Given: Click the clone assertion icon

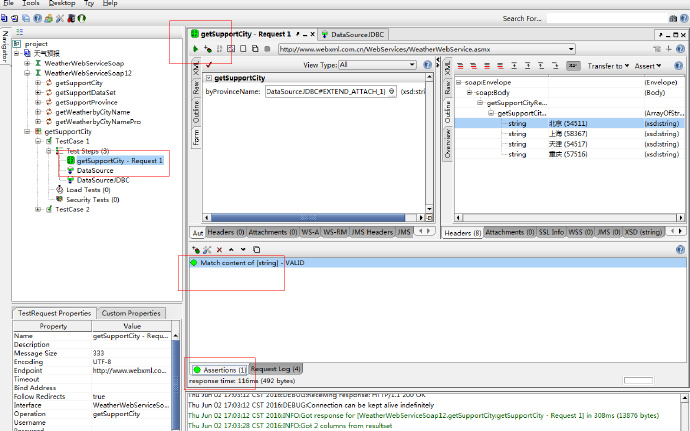Looking at the screenshot, I should 257,250.
